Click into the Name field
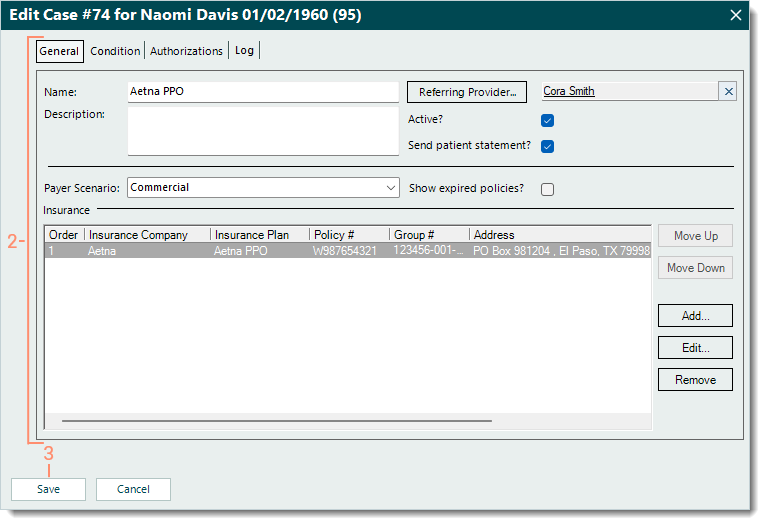Image resolution: width=765 pixels, height=525 pixels. tap(263, 92)
